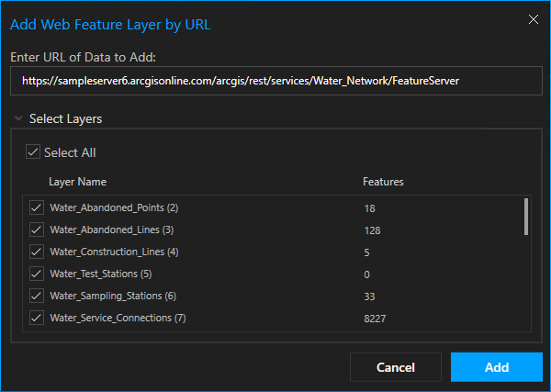Click the Water_Test_Stations (5) layer name
The width and height of the screenshot is (551, 392).
(100, 274)
